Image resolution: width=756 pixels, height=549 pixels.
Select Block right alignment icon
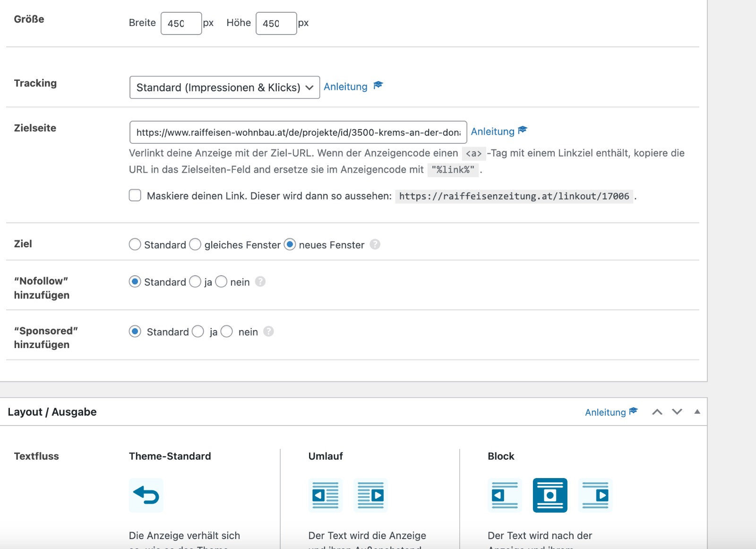click(595, 495)
